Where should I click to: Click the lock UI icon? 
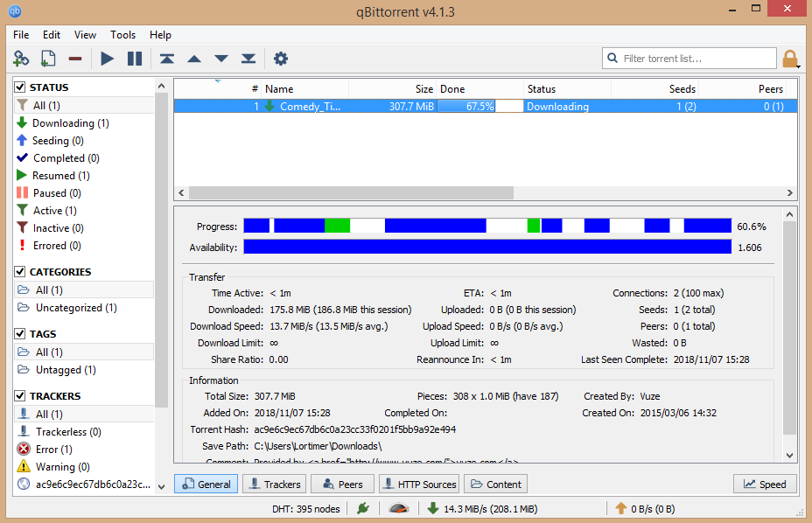[790, 59]
